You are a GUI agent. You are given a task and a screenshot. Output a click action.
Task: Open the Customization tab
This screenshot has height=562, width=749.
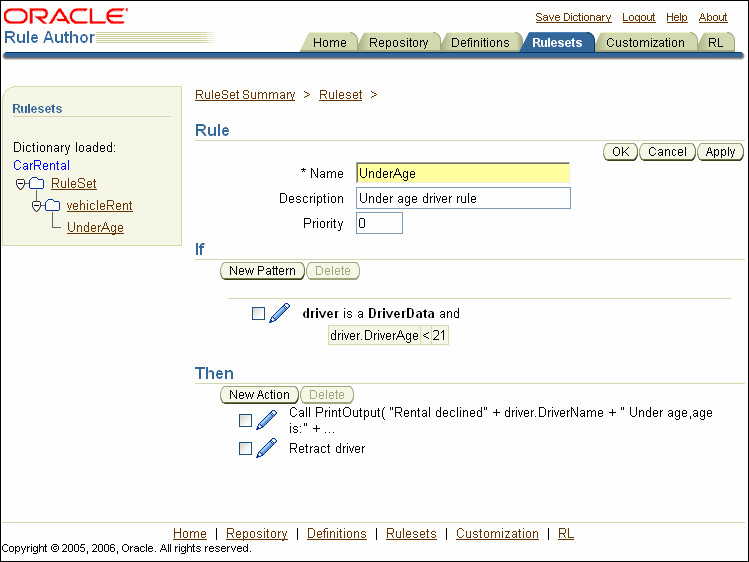645,42
